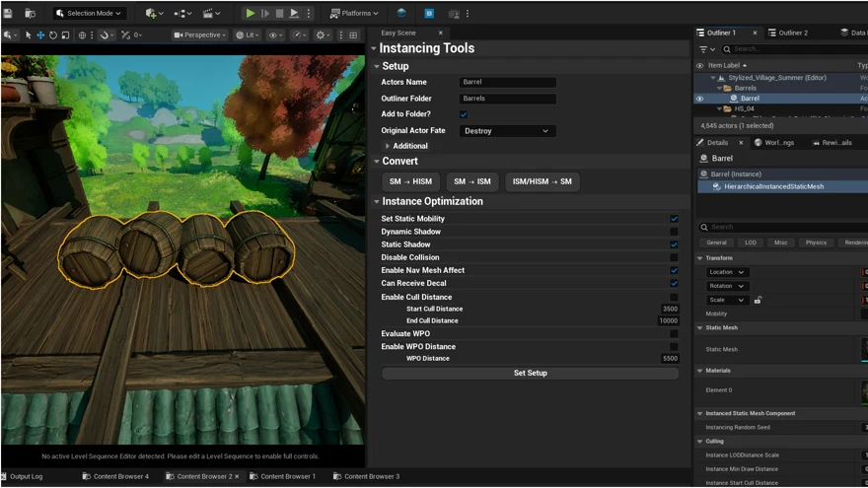Image resolution: width=868 pixels, height=488 pixels.
Task: Open viewport performance scalability menu
Action: tap(299, 35)
